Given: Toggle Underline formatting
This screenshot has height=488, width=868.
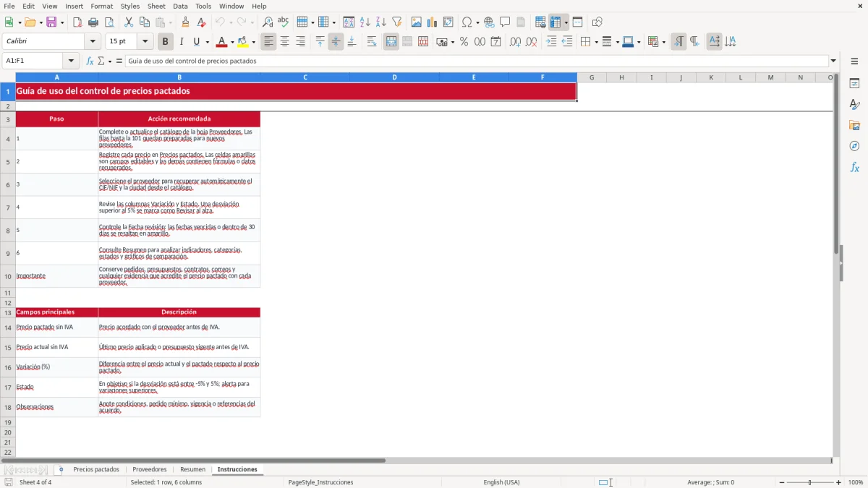Looking at the screenshot, I should (196, 42).
